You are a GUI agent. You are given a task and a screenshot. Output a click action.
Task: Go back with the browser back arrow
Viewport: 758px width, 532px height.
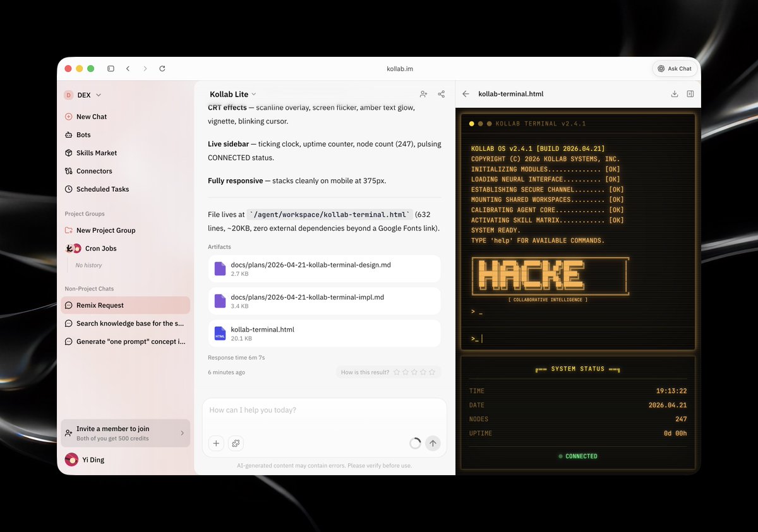pyautogui.click(x=128, y=68)
